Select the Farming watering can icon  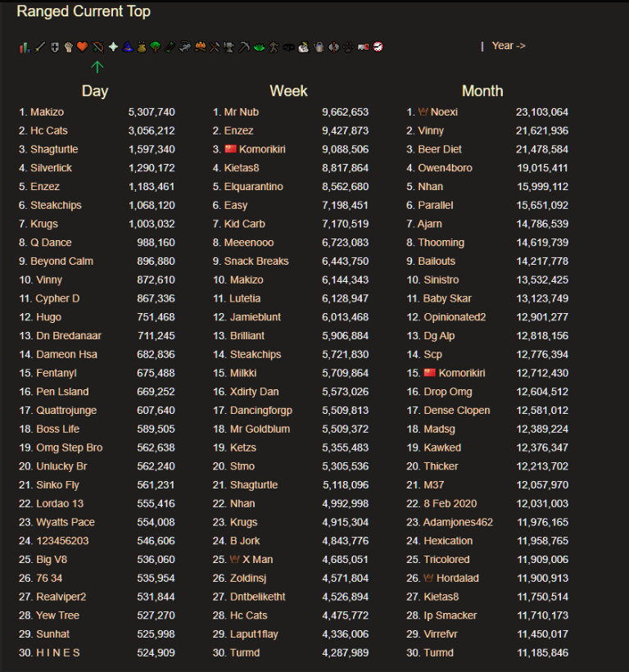click(318, 48)
